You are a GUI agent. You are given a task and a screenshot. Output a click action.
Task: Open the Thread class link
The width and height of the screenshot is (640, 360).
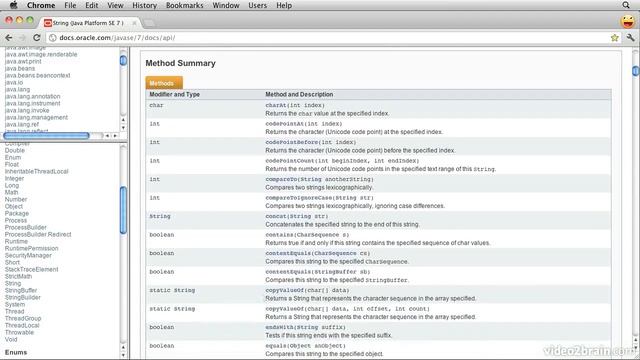click(x=14, y=311)
